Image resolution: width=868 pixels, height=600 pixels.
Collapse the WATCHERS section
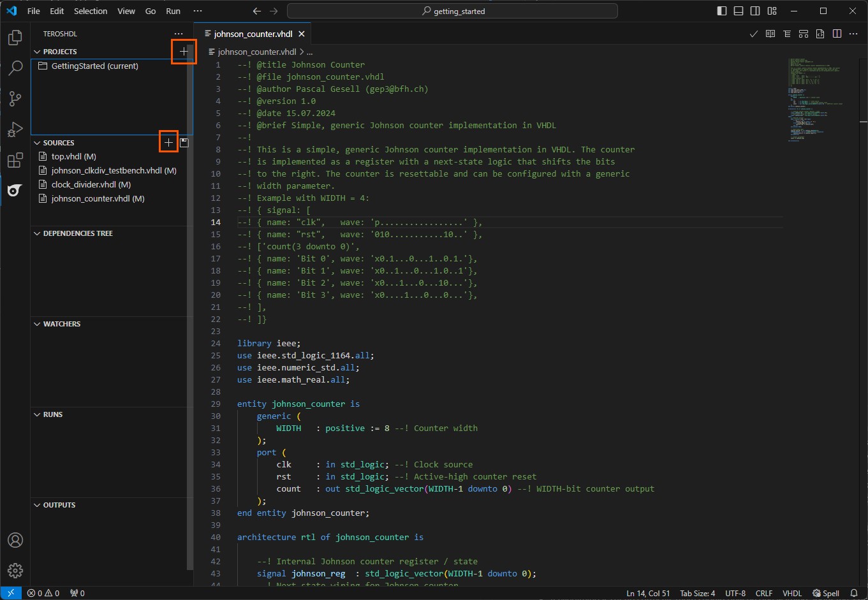tap(37, 324)
